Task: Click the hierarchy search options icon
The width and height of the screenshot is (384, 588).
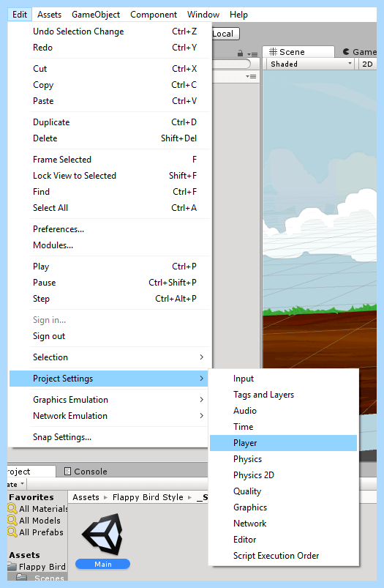Action: (251, 76)
